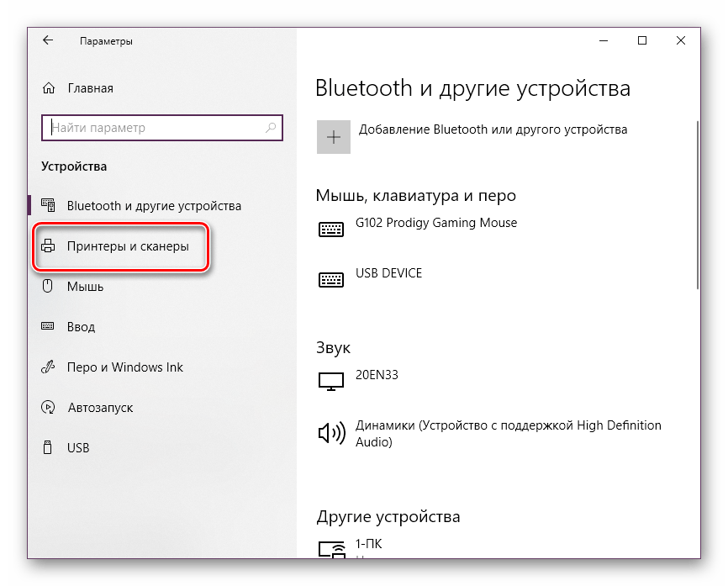Select G102 Prodigy Gaming Mouse device
The width and height of the screenshot is (728, 586).
[436, 224]
